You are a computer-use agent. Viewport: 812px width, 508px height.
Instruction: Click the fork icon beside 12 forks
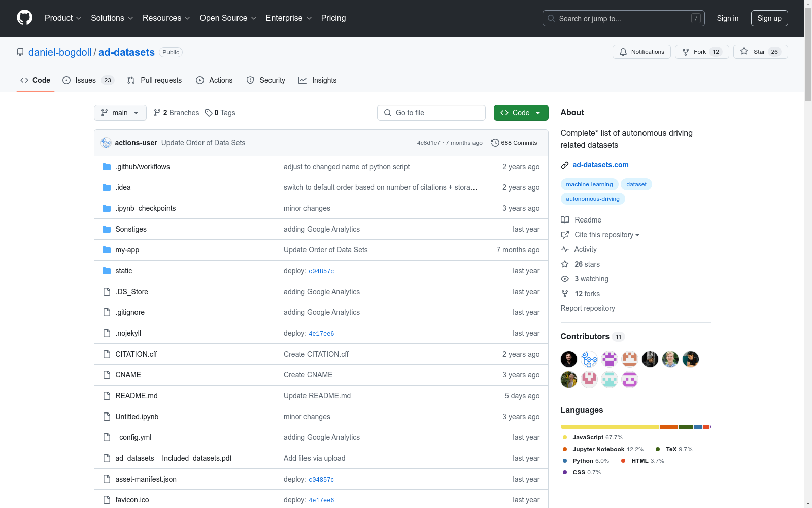pos(565,294)
